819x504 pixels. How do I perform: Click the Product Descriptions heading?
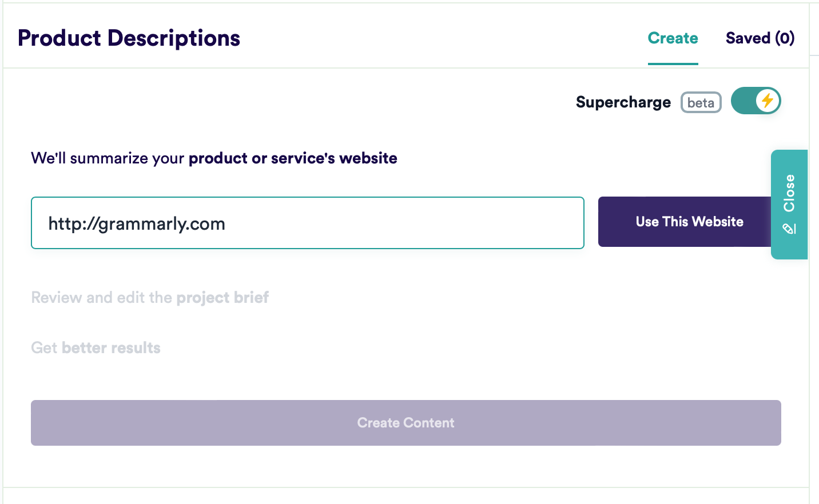pos(129,38)
